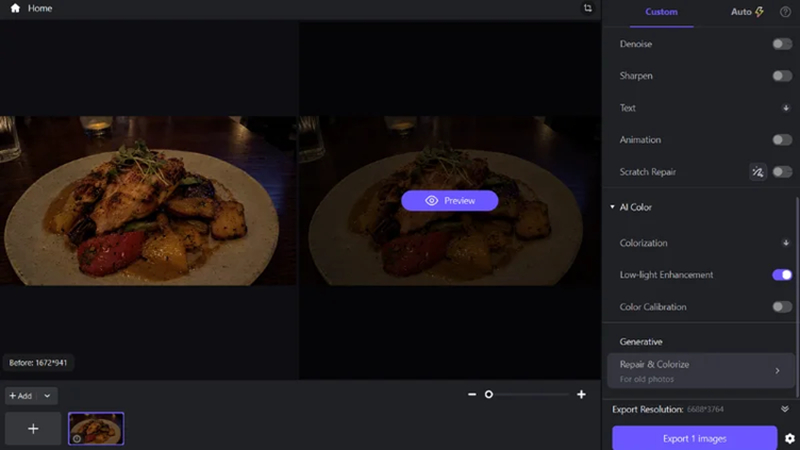Screen dimensions: 800x450
Task: Toggle the Sharpen switch
Action: click(782, 76)
